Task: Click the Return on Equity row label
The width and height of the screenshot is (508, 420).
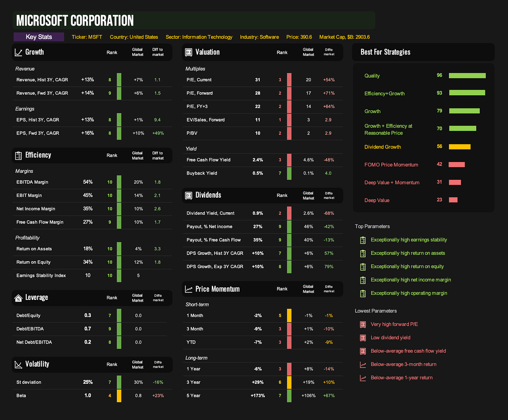Action: (33, 262)
